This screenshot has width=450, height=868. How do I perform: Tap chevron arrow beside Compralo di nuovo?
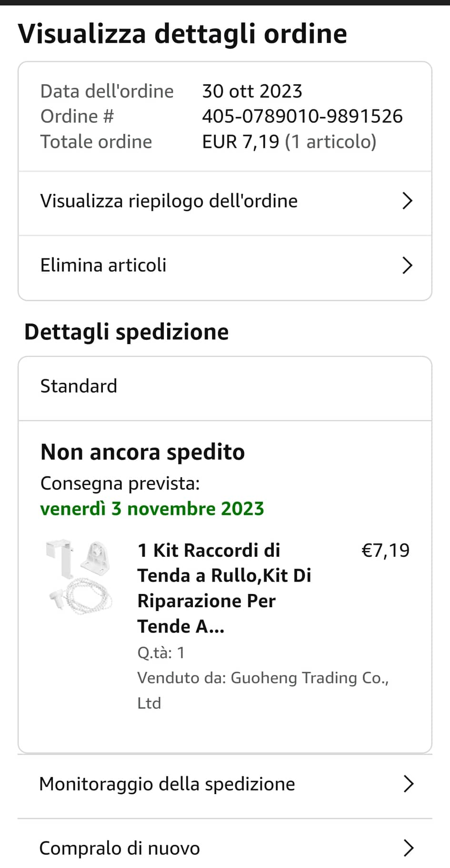click(x=408, y=848)
